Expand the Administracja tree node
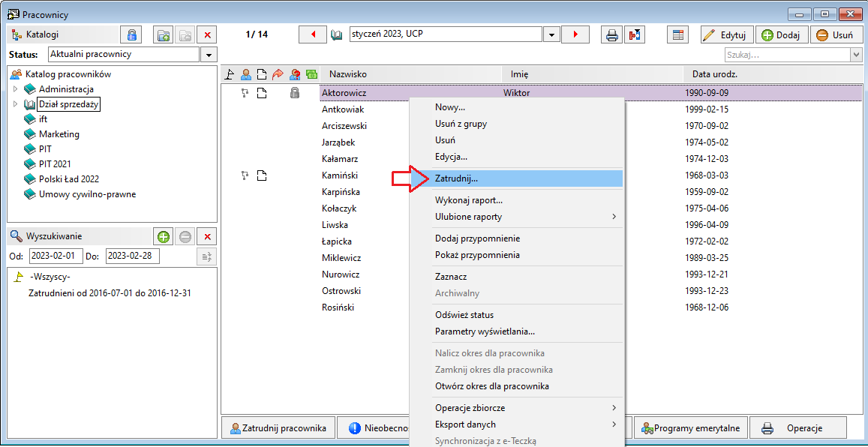 click(x=16, y=89)
